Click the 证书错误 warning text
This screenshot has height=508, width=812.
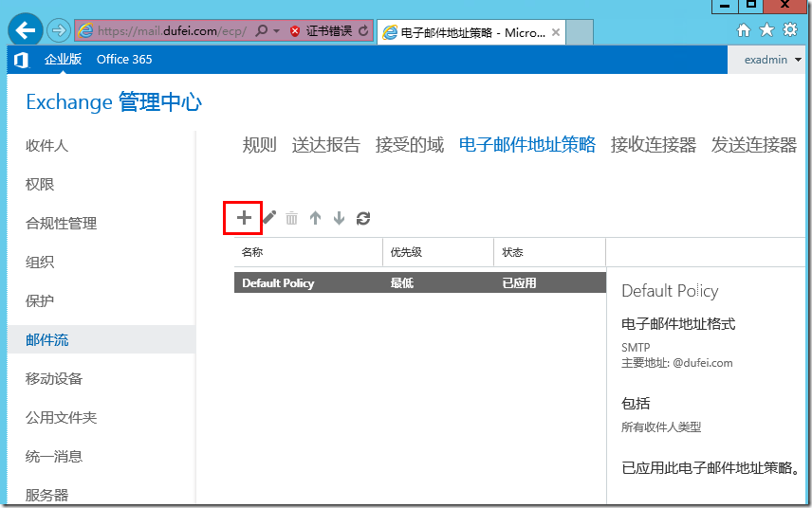coord(329,31)
